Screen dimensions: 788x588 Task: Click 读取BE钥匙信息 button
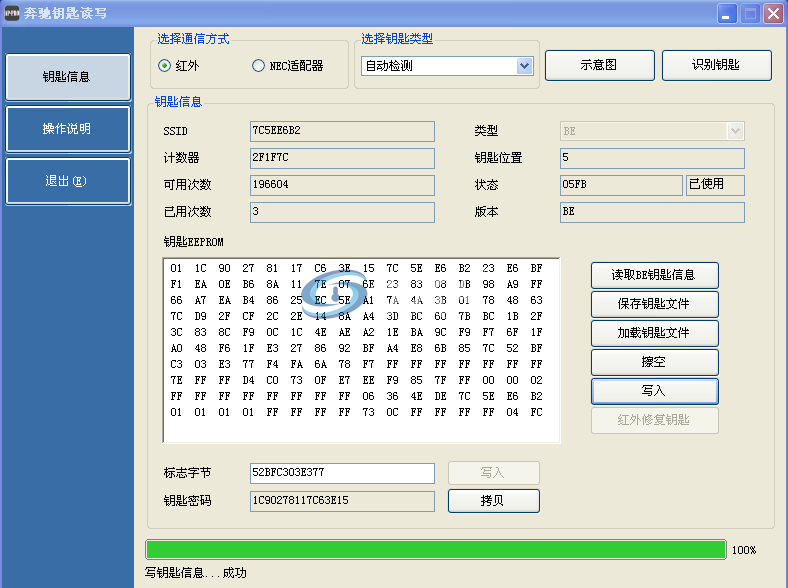[x=654, y=275]
